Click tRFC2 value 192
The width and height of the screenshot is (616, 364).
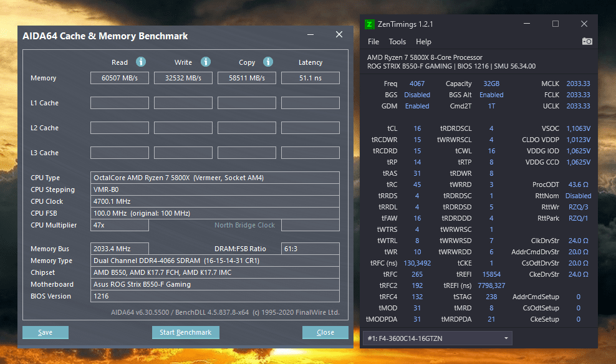point(417,285)
